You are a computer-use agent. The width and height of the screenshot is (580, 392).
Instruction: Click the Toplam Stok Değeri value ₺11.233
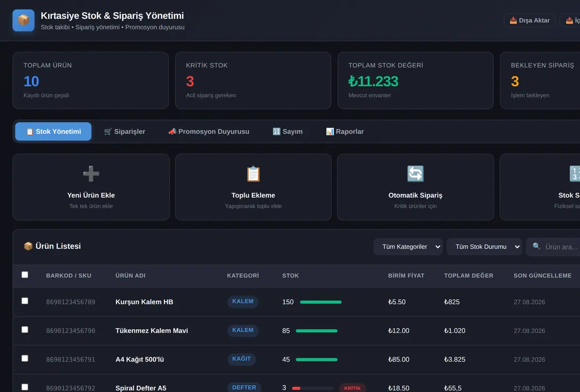tap(373, 81)
